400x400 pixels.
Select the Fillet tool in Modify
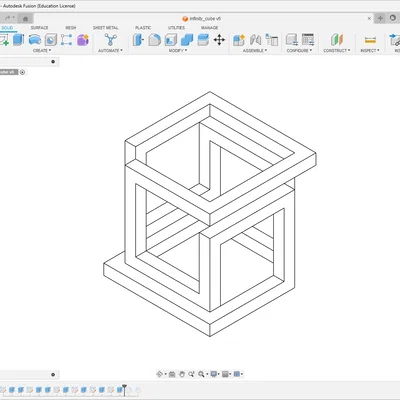pyautogui.click(x=154, y=40)
